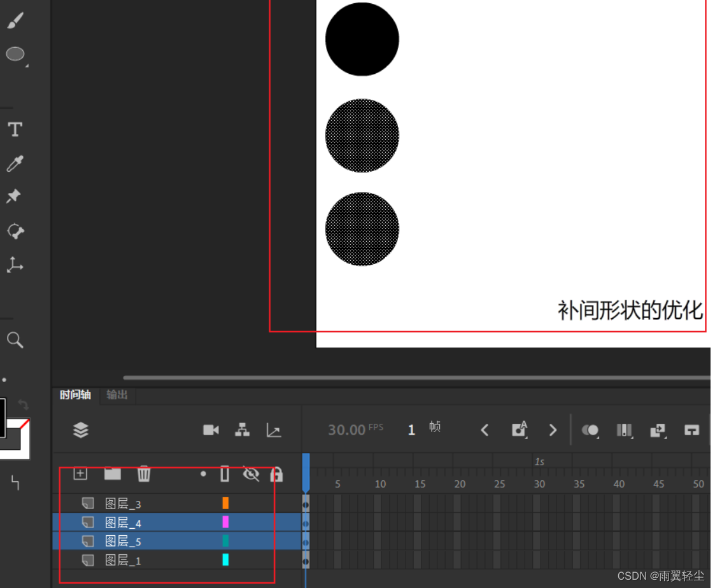The width and height of the screenshot is (715, 588).
Task: Select the Bone tool
Action: [x=15, y=231]
